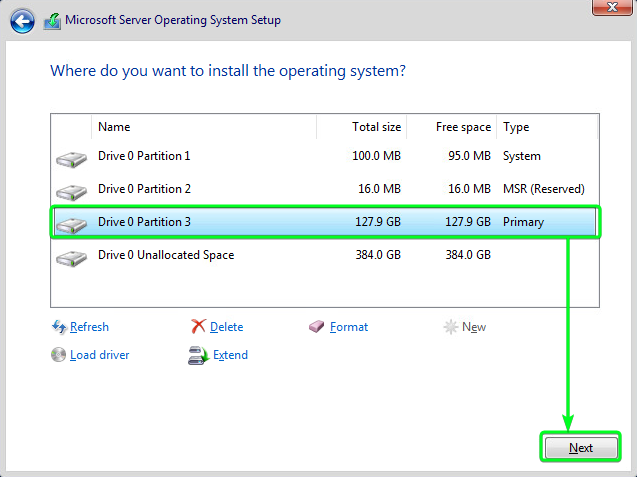Click the Primary type cell
The image size is (637, 477).
[x=523, y=222]
